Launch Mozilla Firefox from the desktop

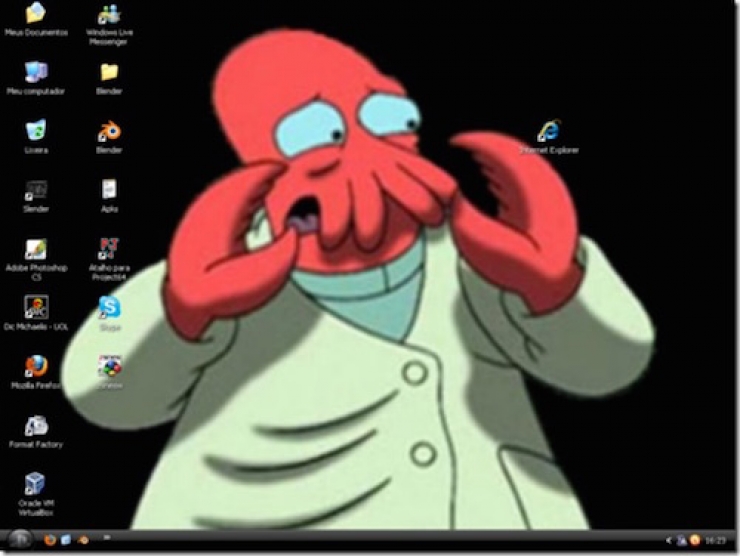click(x=36, y=366)
